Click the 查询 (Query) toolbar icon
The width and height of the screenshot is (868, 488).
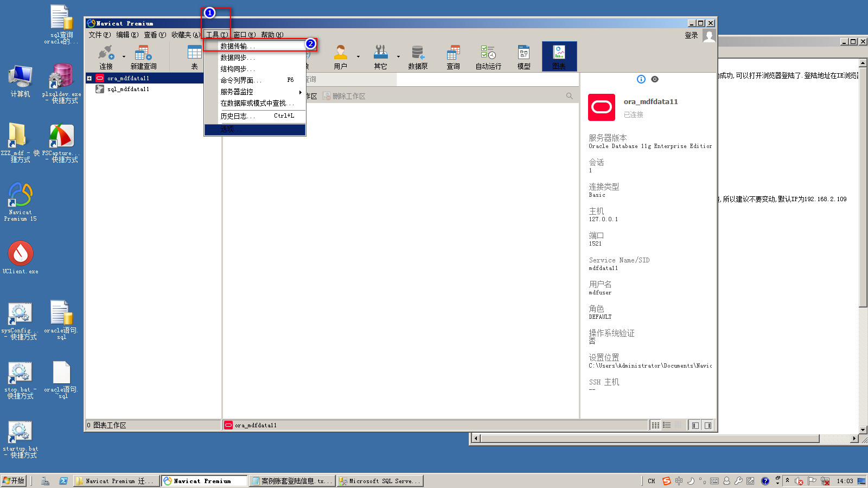pyautogui.click(x=453, y=56)
